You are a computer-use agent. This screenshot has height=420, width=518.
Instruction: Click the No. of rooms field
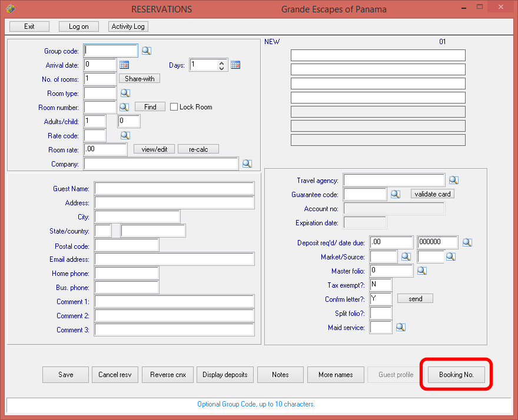tap(100, 79)
